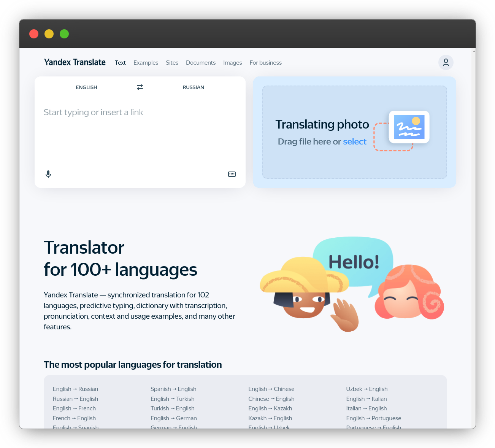Open Uzbek → English translation link
Viewport: 495px width, 448px height.
click(x=367, y=389)
